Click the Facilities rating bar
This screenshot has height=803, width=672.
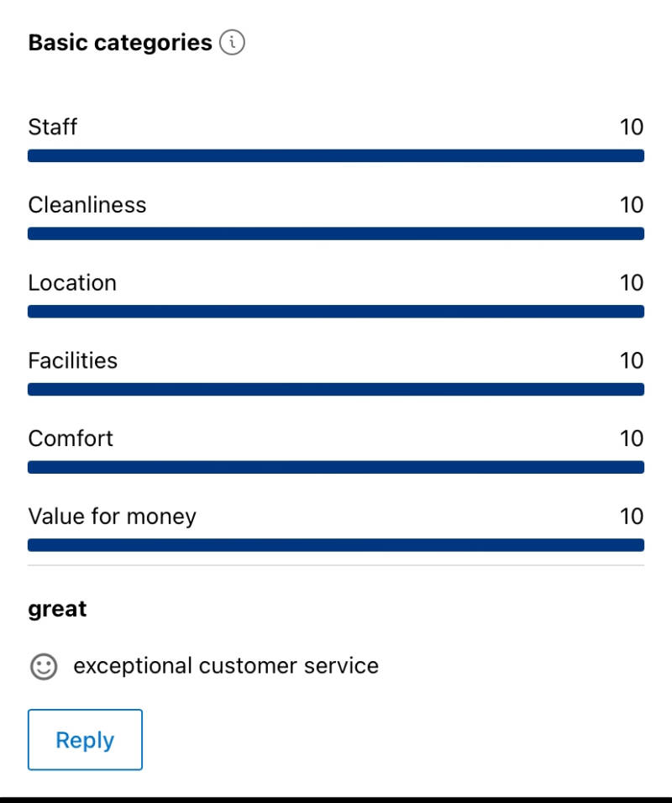point(336,390)
